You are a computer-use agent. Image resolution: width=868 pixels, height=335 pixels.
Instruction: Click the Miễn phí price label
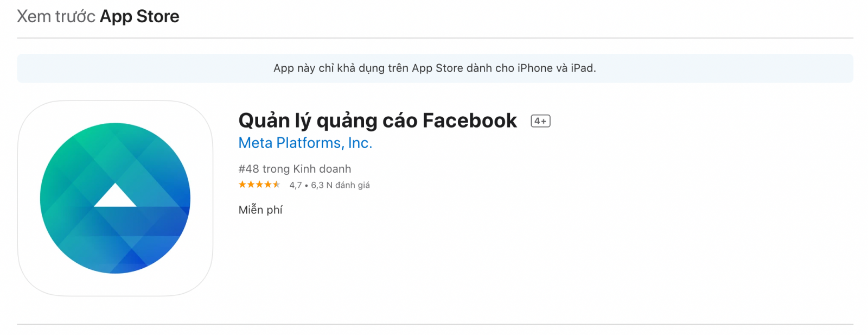pyautogui.click(x=260, y=210)
